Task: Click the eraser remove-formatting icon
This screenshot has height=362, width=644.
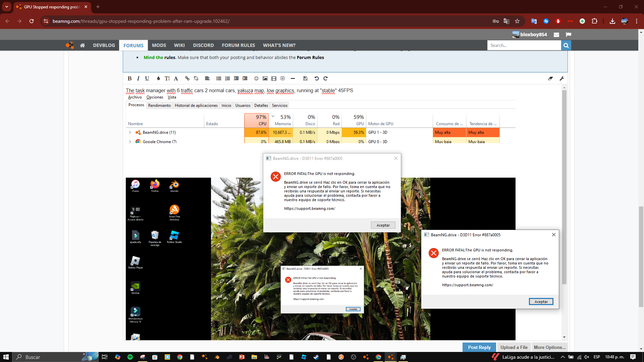Action: tap(550, 78)
